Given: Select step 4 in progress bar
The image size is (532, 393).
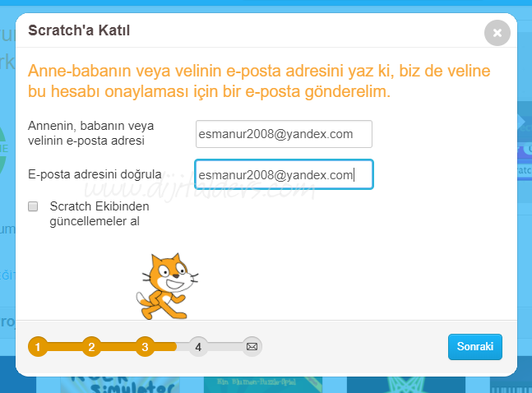Looking at the screenshot, I should click(x=198, y=346).
